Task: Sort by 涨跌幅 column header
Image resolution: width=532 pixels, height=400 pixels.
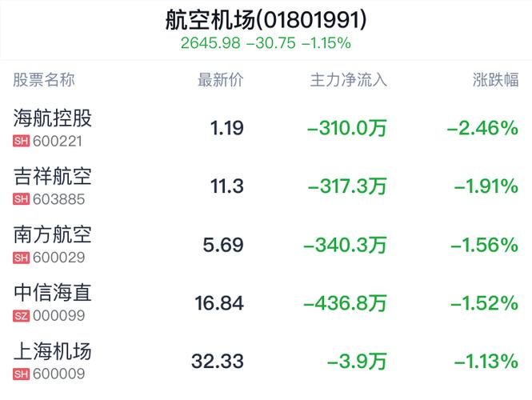Action: tap(495, 80)
